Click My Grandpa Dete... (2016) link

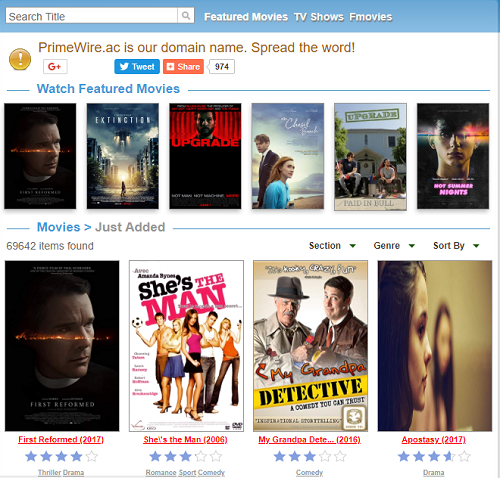(309, 440)
